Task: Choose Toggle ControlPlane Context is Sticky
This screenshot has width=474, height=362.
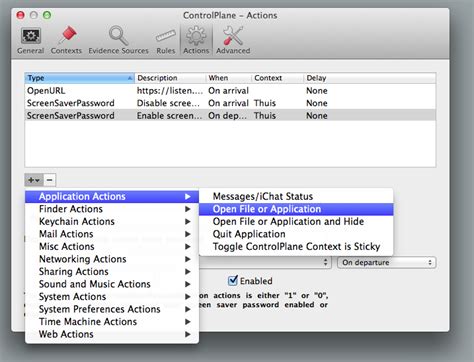Action: point(296,246)
